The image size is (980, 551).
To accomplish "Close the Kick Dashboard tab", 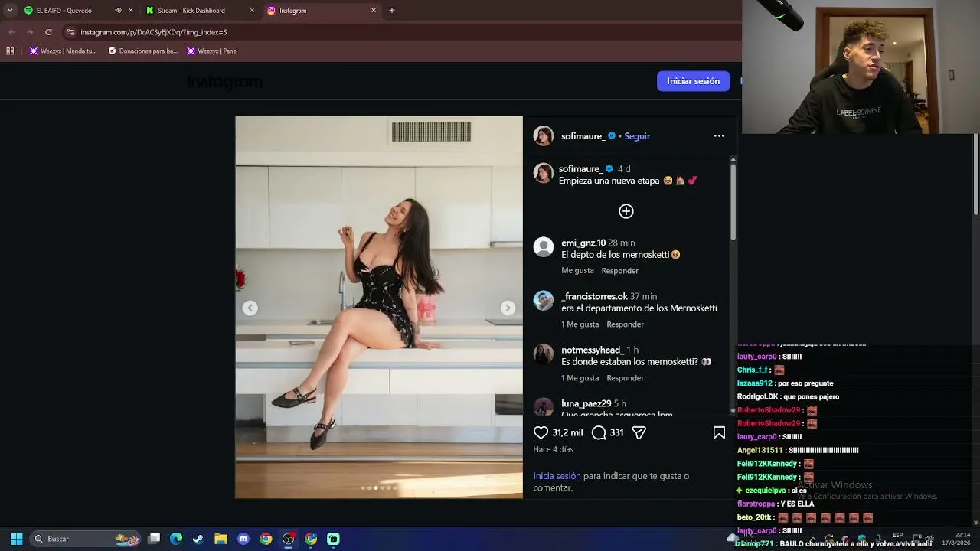I will coord(252,11).
